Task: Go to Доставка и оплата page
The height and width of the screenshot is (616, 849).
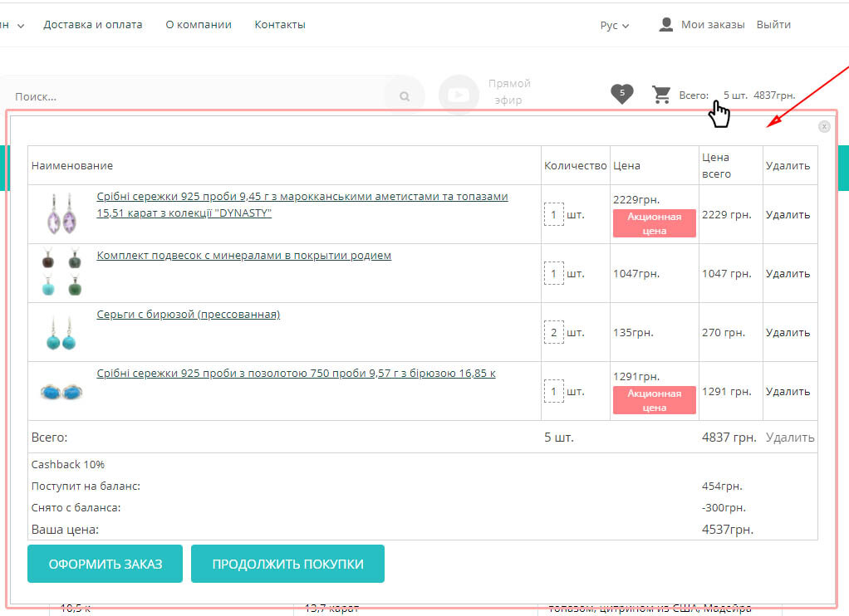Action: 93,25
